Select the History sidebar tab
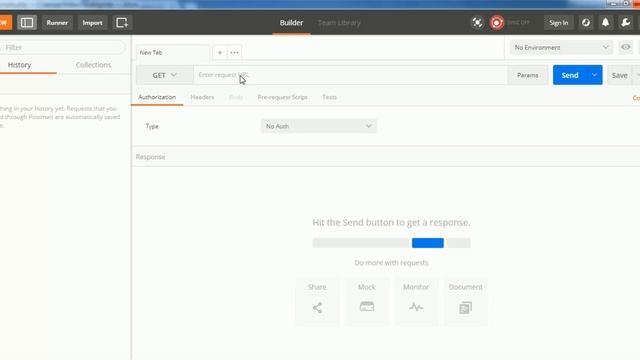 pos(19,65)
